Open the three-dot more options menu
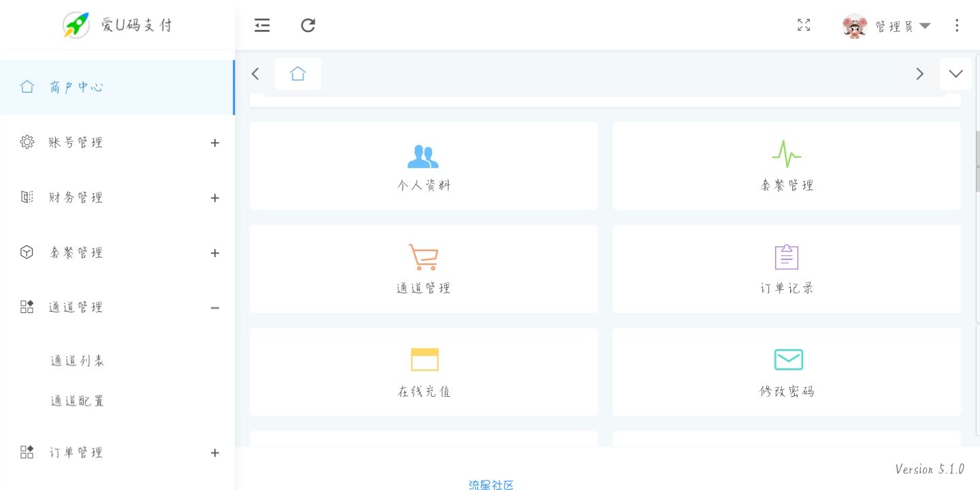This screenshot has height=490, width=980. (x=957, y=25)
